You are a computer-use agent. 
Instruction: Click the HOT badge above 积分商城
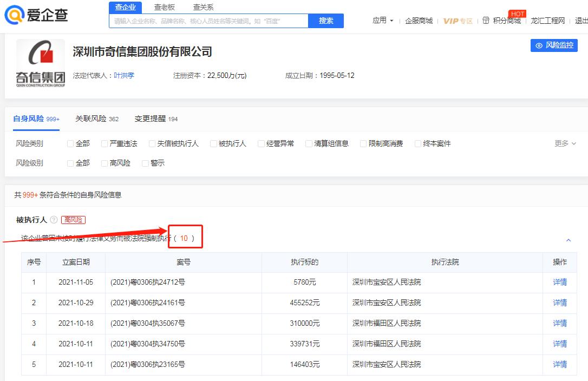point(518,14)
